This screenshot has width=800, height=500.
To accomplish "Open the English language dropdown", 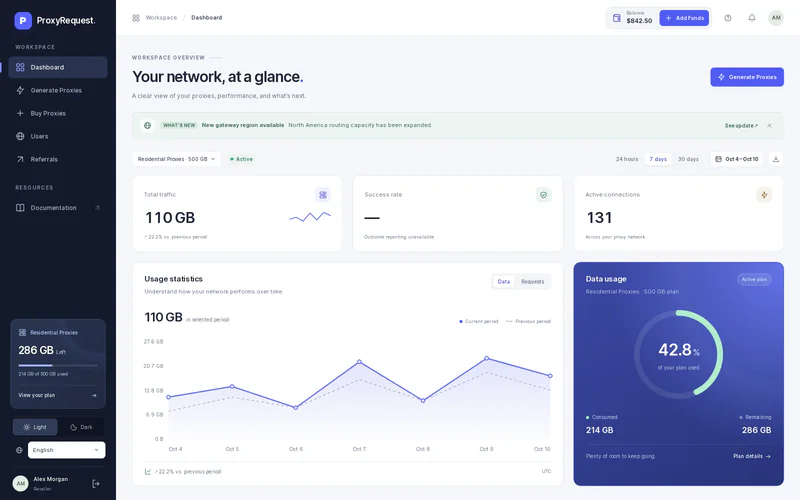I will [66, 451].
